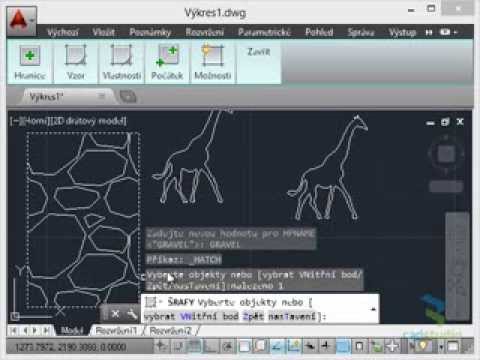Click the command line wrench settings icon
Screen dimensions: 480x360
pyautogui.click(x=132, y=314)
